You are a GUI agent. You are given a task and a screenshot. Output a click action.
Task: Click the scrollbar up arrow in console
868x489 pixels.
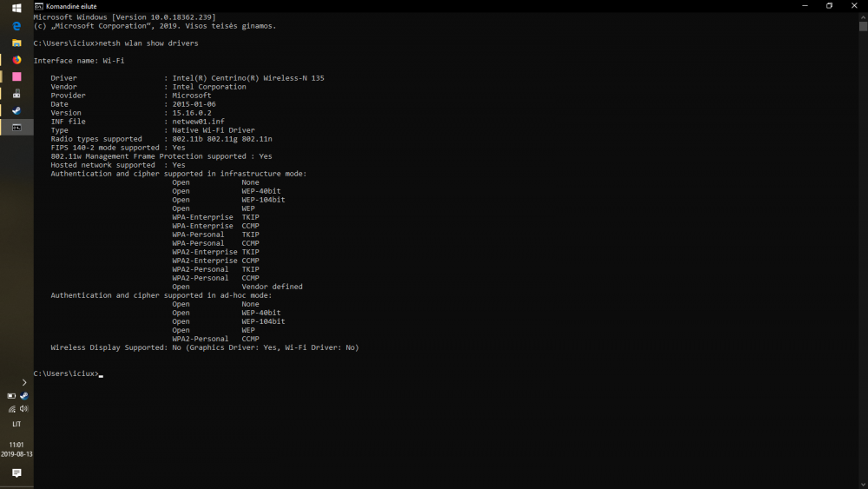(x=863, y=17)
